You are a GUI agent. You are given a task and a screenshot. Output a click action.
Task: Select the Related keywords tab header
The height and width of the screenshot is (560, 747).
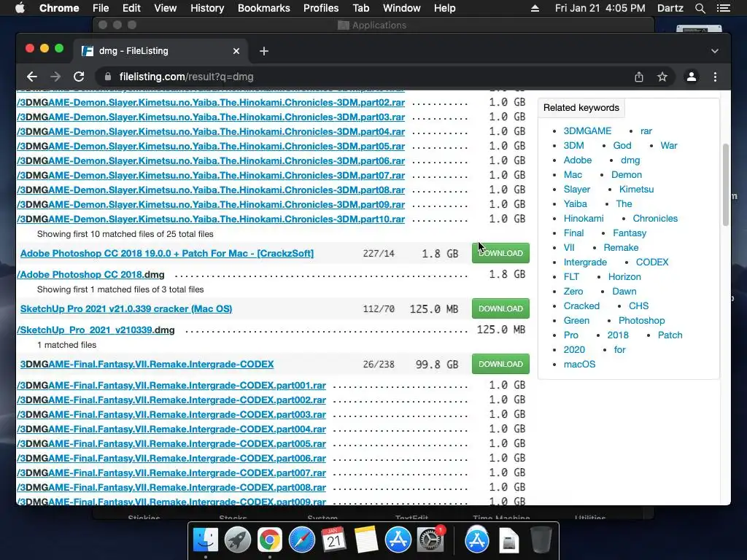pos(581,108)
